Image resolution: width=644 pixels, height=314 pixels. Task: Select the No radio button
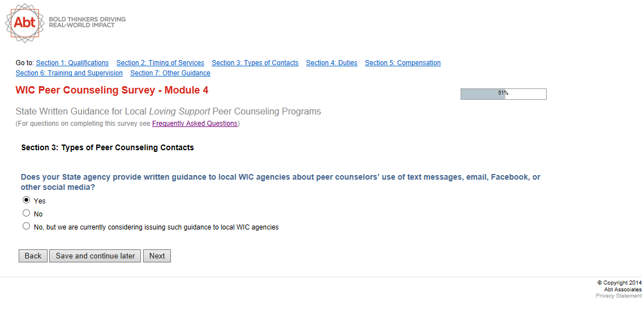point(26,213)
